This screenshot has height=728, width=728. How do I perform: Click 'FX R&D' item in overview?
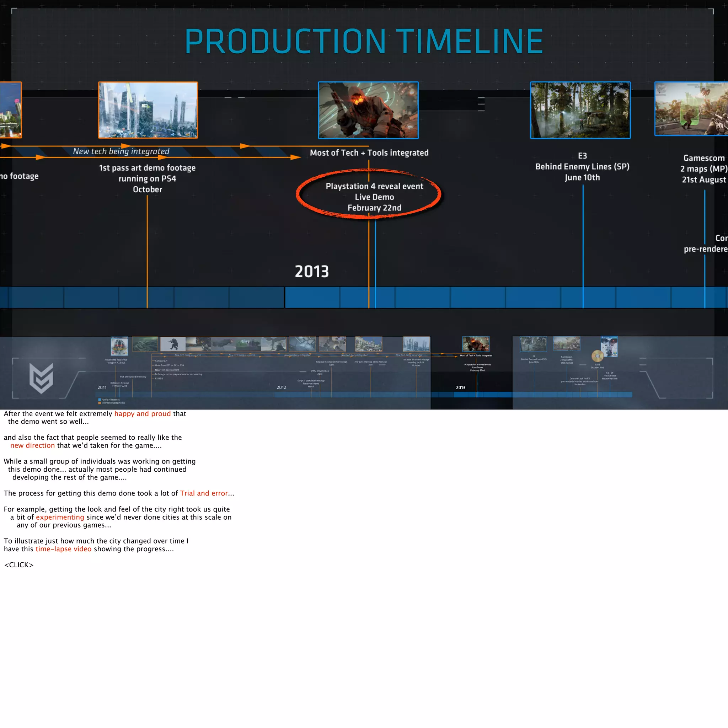pos(159,378)
